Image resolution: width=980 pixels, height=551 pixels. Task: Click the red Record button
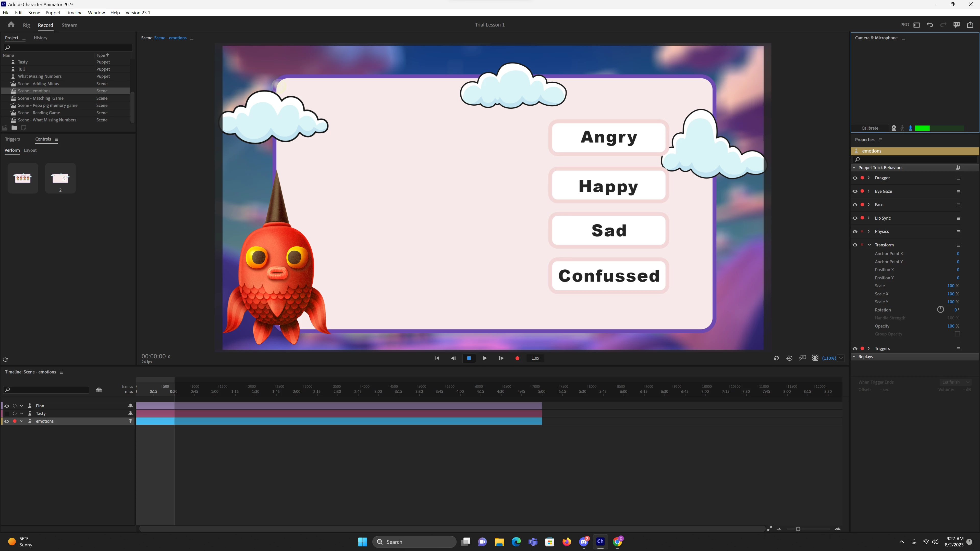click(x=517, y=358)
